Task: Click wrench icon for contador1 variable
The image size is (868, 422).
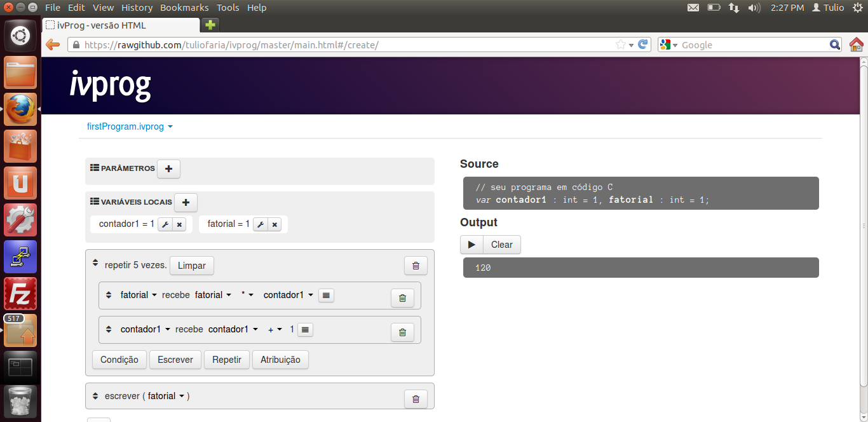Action: click(165, 224)
